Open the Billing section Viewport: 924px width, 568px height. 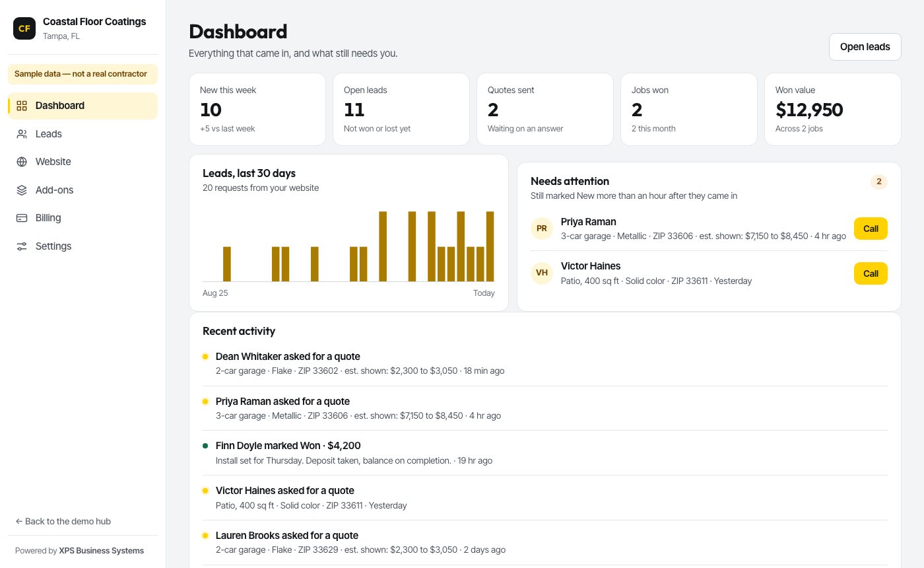(83, 218)
